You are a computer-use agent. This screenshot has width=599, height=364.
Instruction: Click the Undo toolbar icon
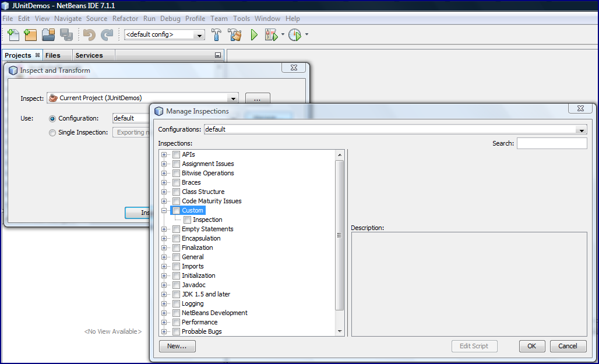89,35
